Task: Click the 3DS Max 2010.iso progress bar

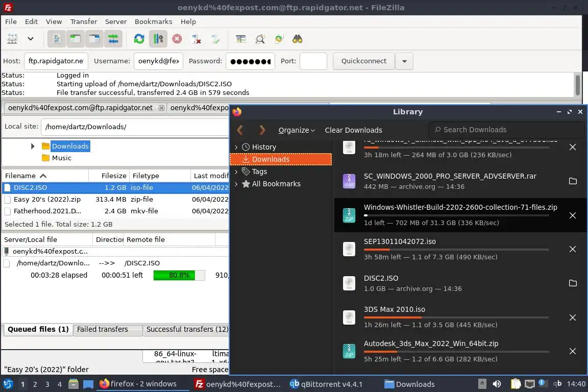Action: tap(456, 317)
